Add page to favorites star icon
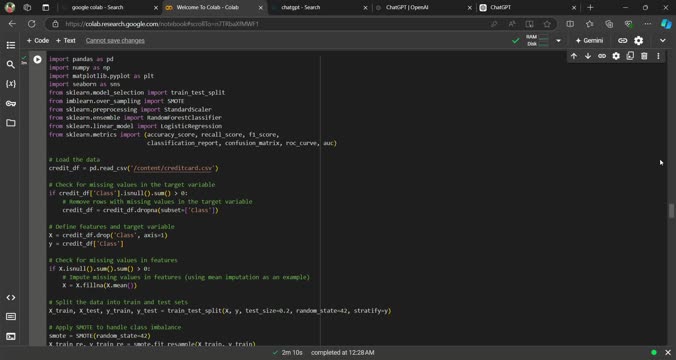Screen dimensions: 676x360 point(547,24)
